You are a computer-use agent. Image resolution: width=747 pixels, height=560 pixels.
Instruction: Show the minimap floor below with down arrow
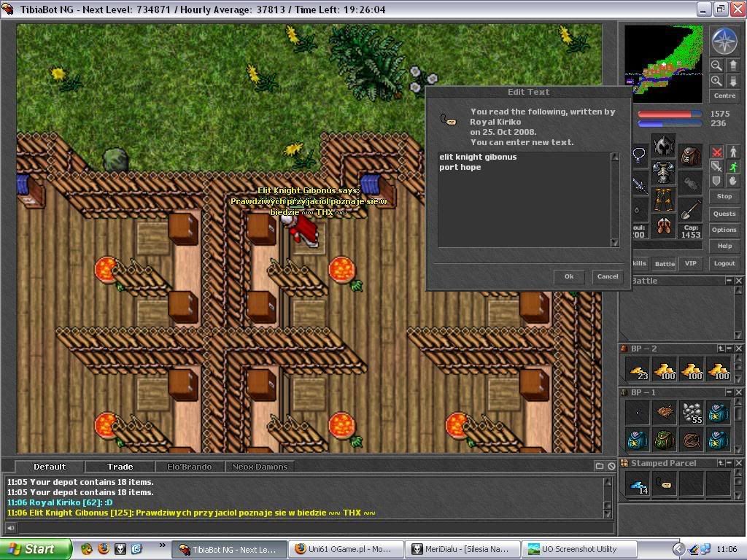pyautogui.click(x=733, y=80)
